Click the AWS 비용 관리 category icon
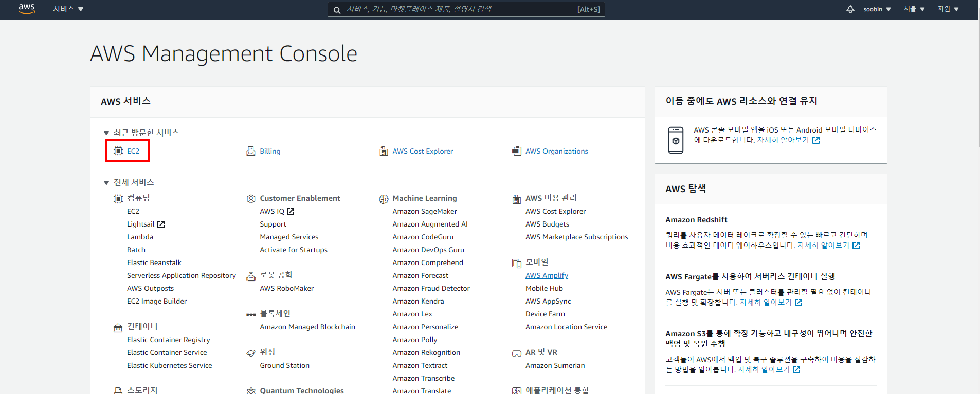This screenshot has width=980, height=394. (517, 199)
